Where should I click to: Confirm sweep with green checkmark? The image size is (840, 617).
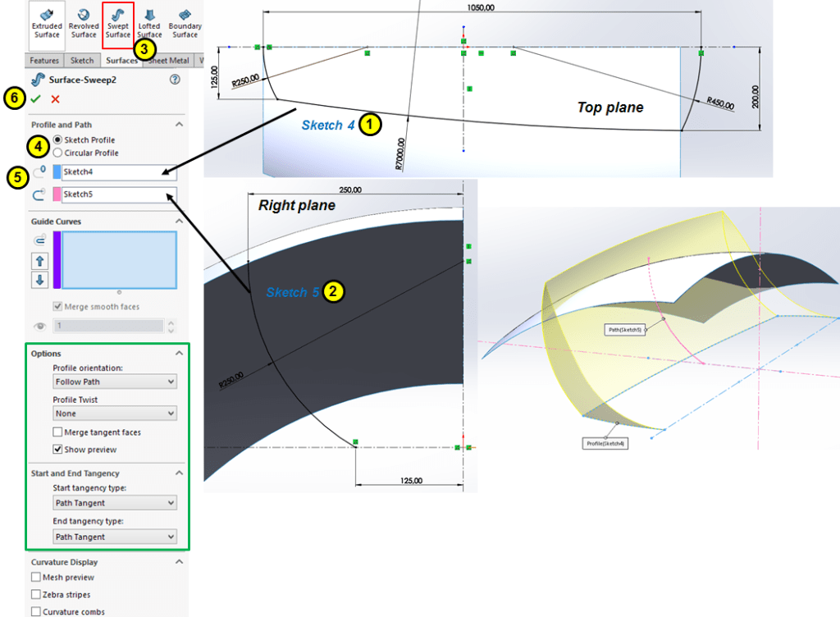click(35, 99)
